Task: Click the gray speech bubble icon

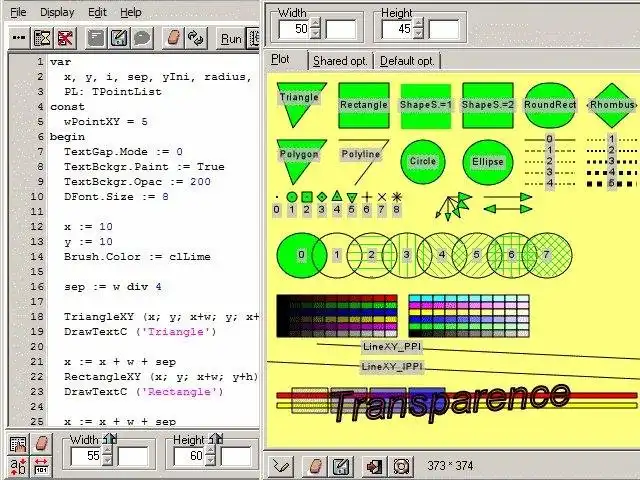Action: point(142,38)
